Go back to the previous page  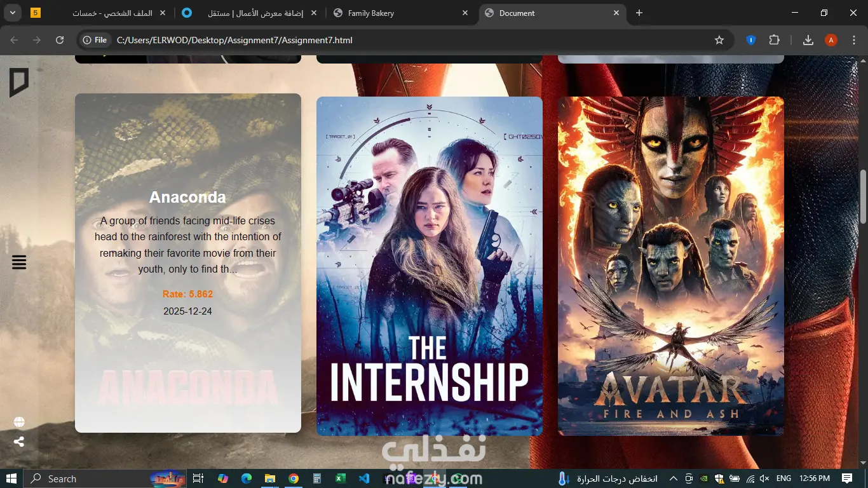14,40
